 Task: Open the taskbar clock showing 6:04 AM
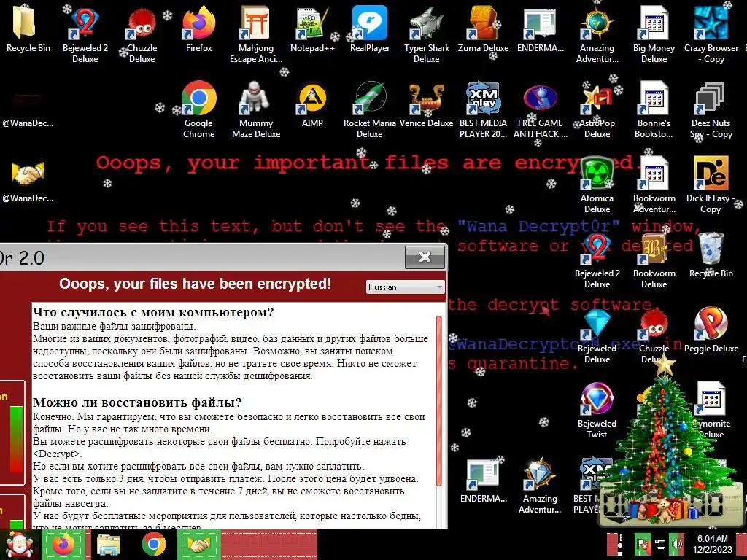pyautogui.click(x=712, y=544)
